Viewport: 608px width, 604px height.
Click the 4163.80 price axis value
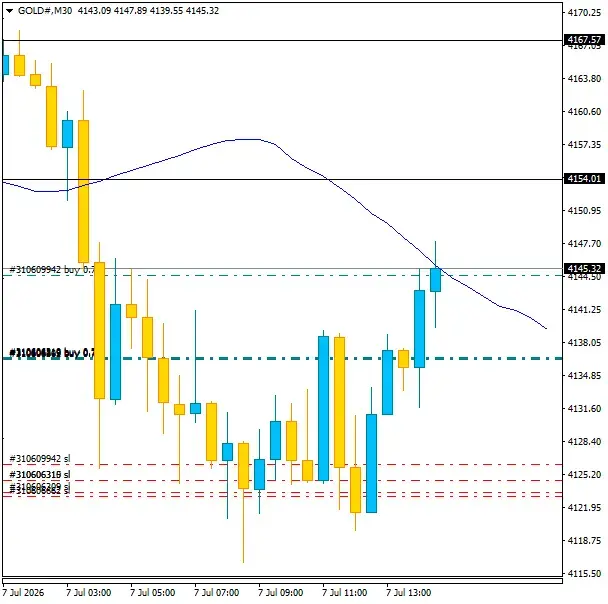coord(584,79)
